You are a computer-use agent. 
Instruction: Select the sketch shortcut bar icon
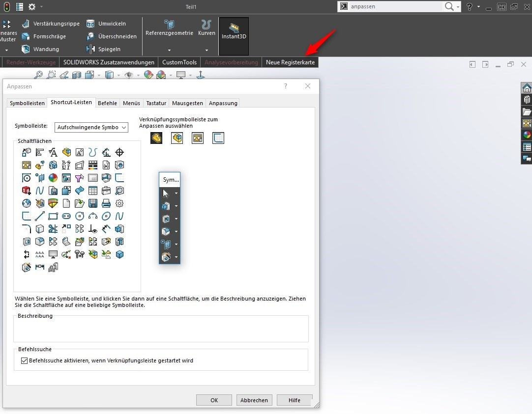(218, 138)
